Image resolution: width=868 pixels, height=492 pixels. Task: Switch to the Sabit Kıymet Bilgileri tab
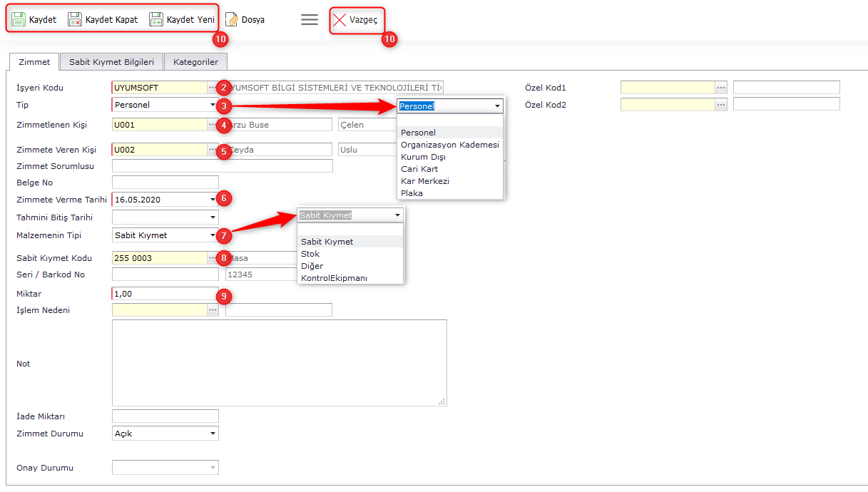point(111,62)
